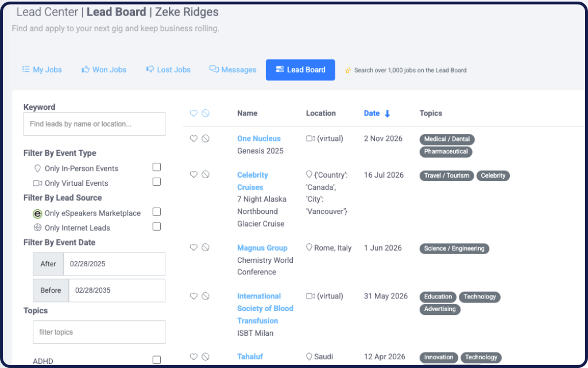Image resolution: width=588 pixels, height=368 pixels.
Task: Click the Keyword search input field
Action: (94, 124)
